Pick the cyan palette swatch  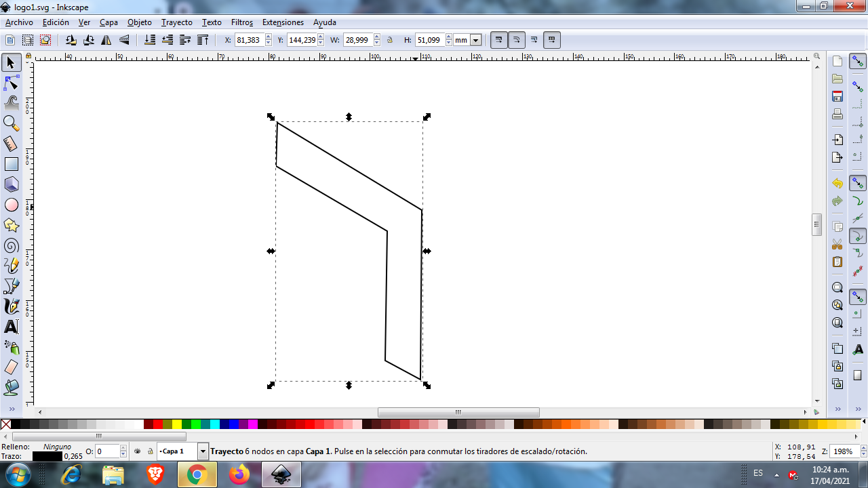click(x=215, y=424)
